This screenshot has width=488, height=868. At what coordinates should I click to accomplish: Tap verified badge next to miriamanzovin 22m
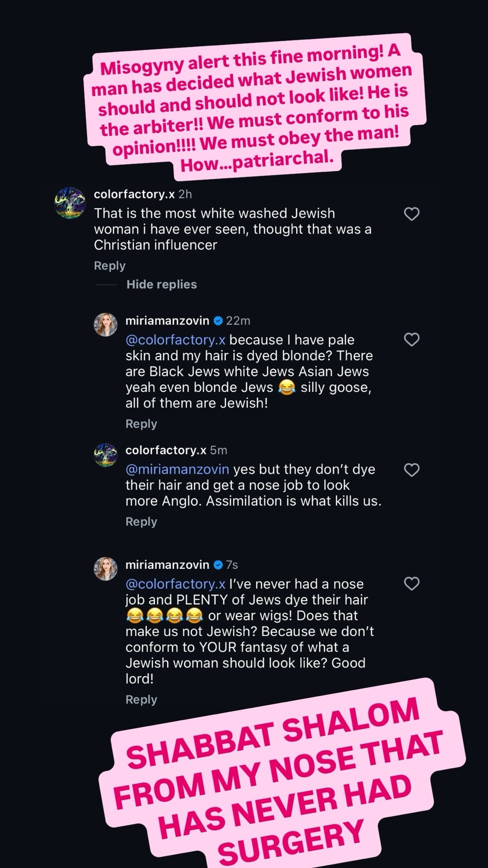point(218,321)
